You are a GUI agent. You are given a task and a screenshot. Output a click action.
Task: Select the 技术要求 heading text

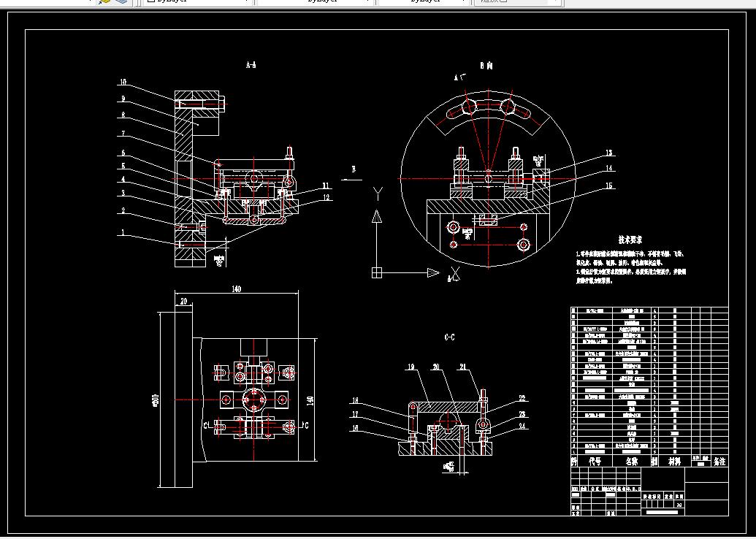pos(630,240)
